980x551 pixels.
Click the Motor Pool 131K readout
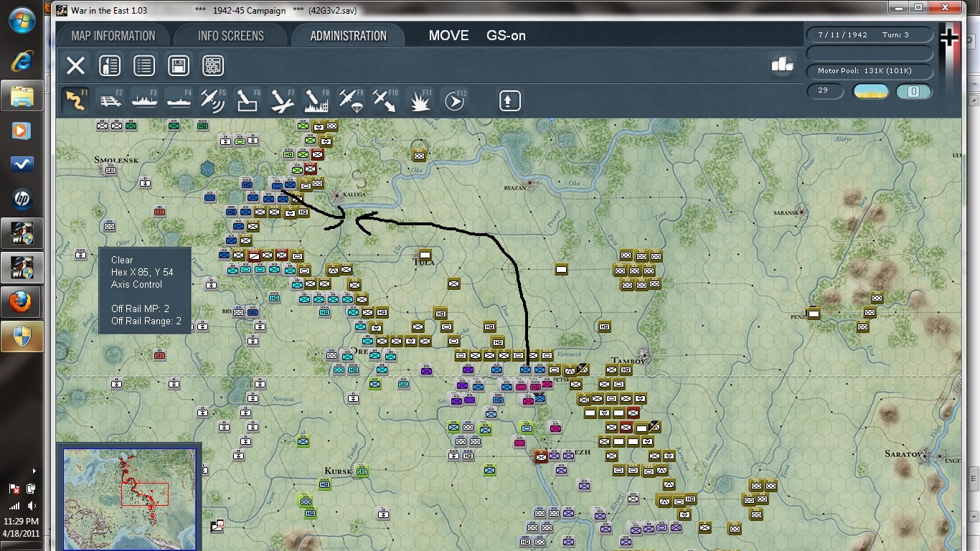pos(870,71)
